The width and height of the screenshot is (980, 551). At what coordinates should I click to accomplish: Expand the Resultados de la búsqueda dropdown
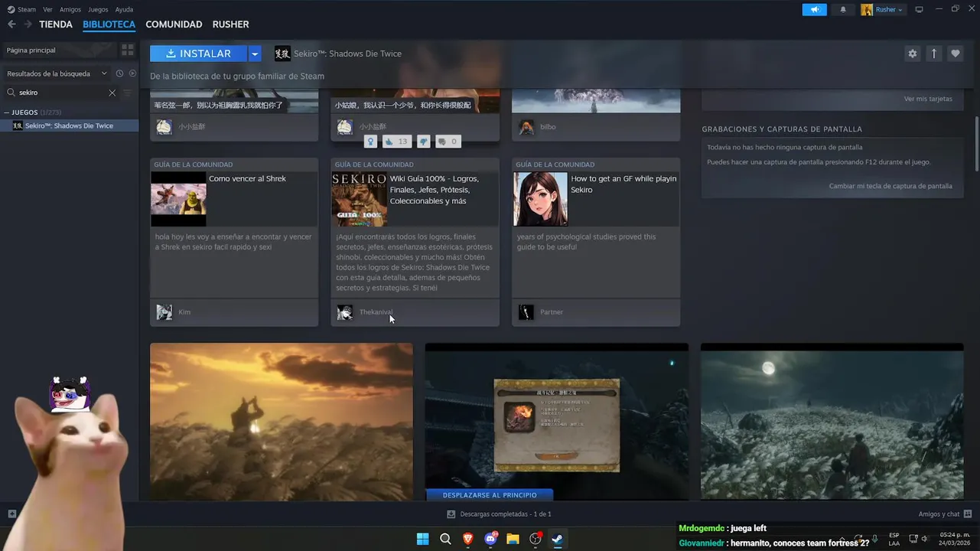pyautogui.click(x=57, y=73)
